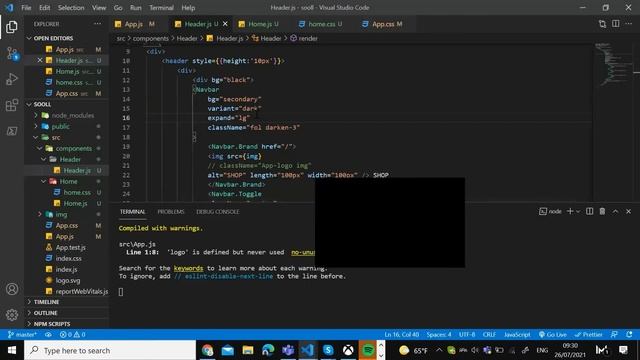Viewport: 640px width, 360px height.
Task: Open logo.svg in the file tree
Action: tap(67, 280)
